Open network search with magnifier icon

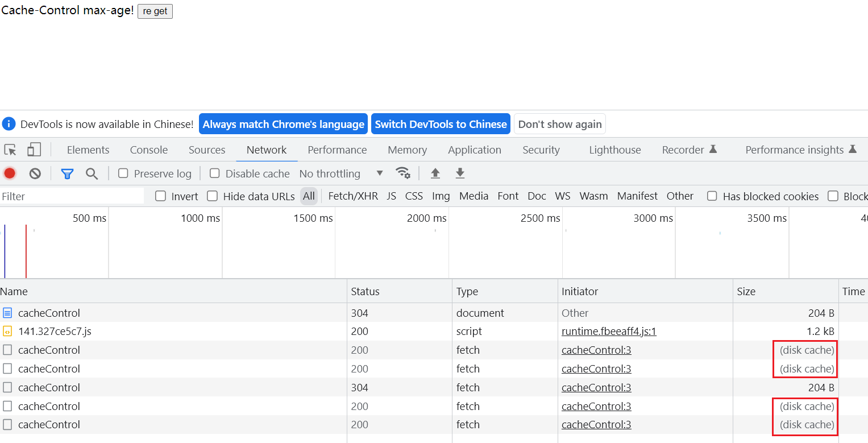coord(92,173)
